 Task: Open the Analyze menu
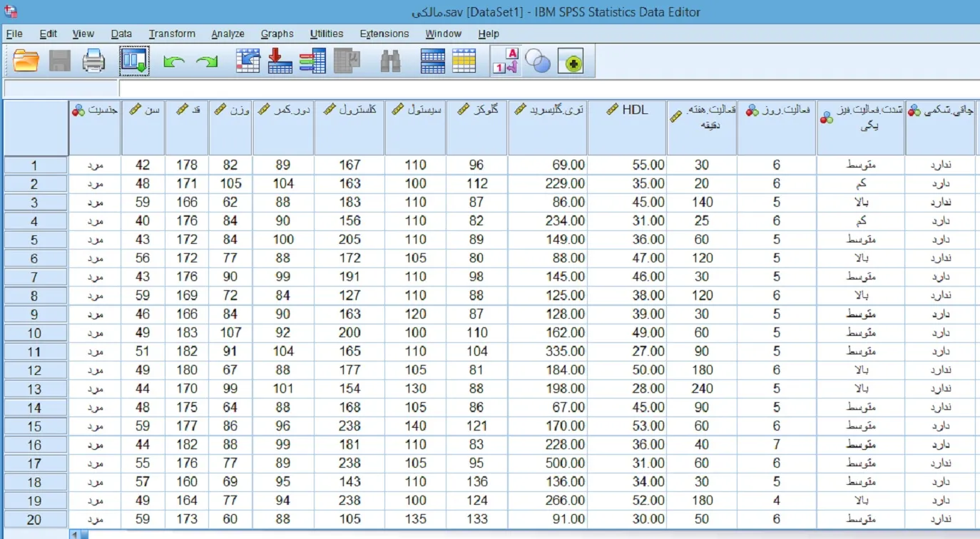[228, 34]
